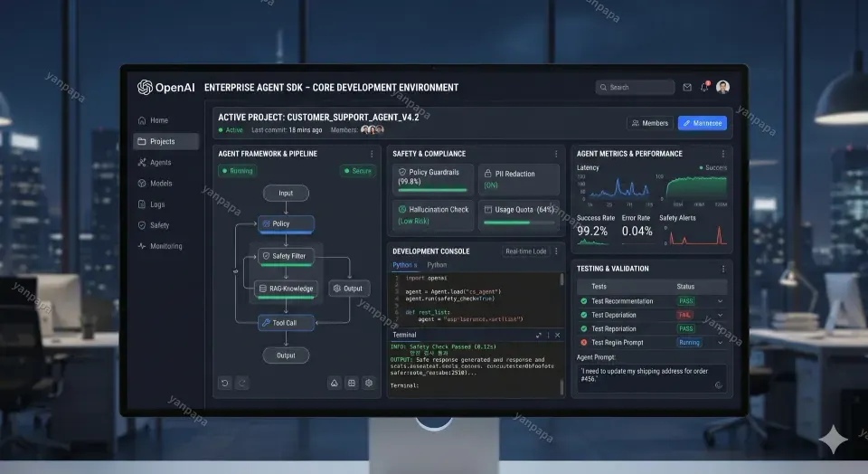868x474 pixels.
Task: Click the grid layout icon below pipeline
Action: click(352, 383)
